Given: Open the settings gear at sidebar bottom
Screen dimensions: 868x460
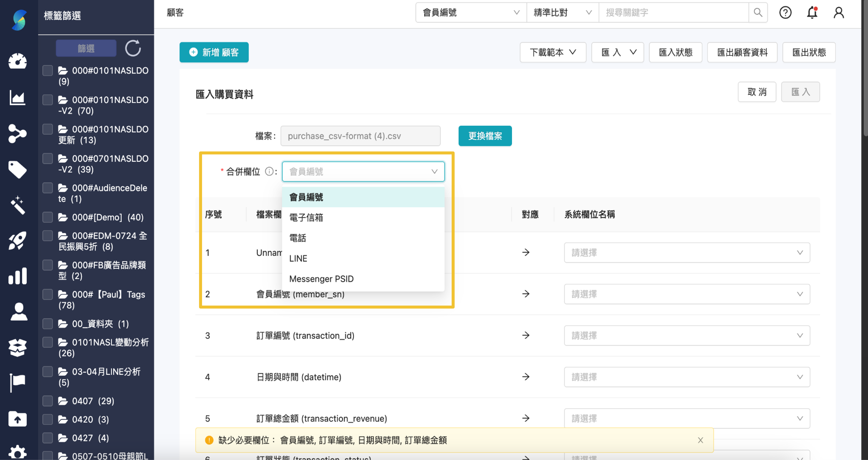Looking at the screenshot, I should [18, 452].
